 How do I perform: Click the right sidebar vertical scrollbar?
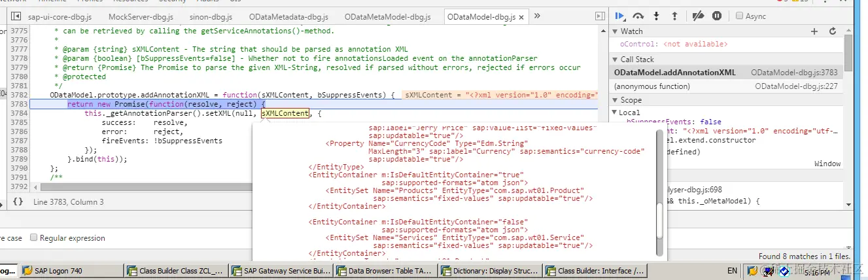pyautogui.click(x=848, y=52)
